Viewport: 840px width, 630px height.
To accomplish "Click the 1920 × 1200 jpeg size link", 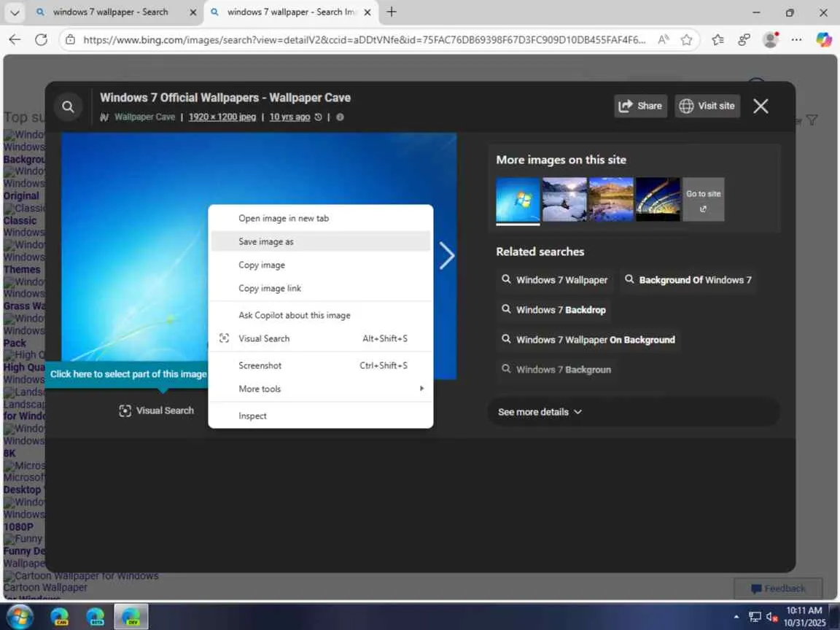I will coord(222,117).
